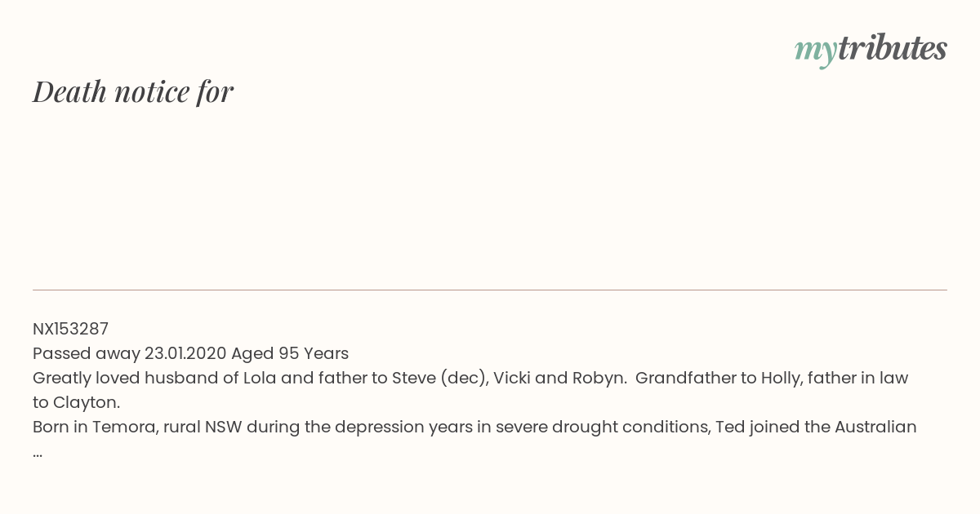The image size is (980, 514).
Task: Click the horizontal divider line
Action: [x=490, y=290]
